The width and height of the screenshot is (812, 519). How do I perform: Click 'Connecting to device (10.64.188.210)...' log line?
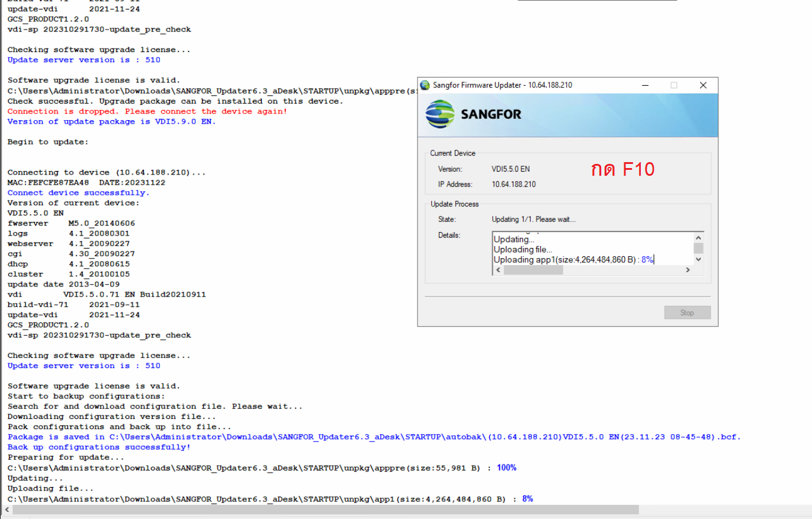[107, 172]
